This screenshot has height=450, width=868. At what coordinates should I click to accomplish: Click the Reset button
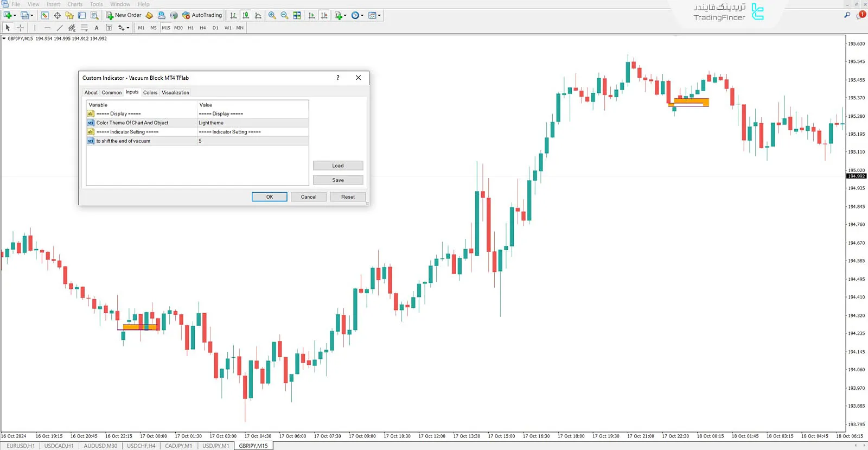pos(348,197)
